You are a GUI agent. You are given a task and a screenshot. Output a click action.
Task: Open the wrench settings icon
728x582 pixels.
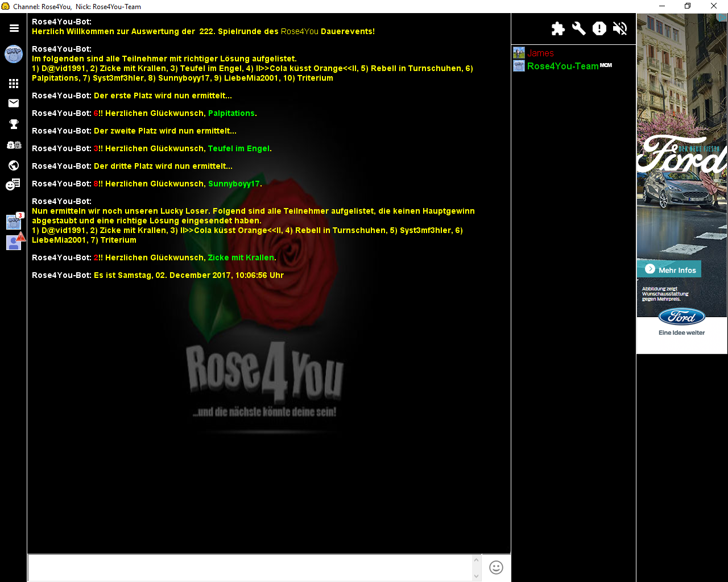pyautogui.click(x=579, y=28)
